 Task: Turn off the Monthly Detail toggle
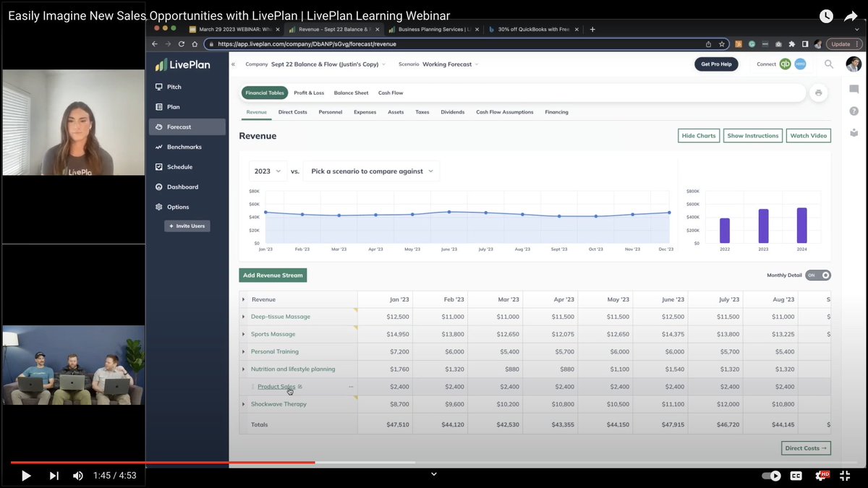tap(818, 275)
